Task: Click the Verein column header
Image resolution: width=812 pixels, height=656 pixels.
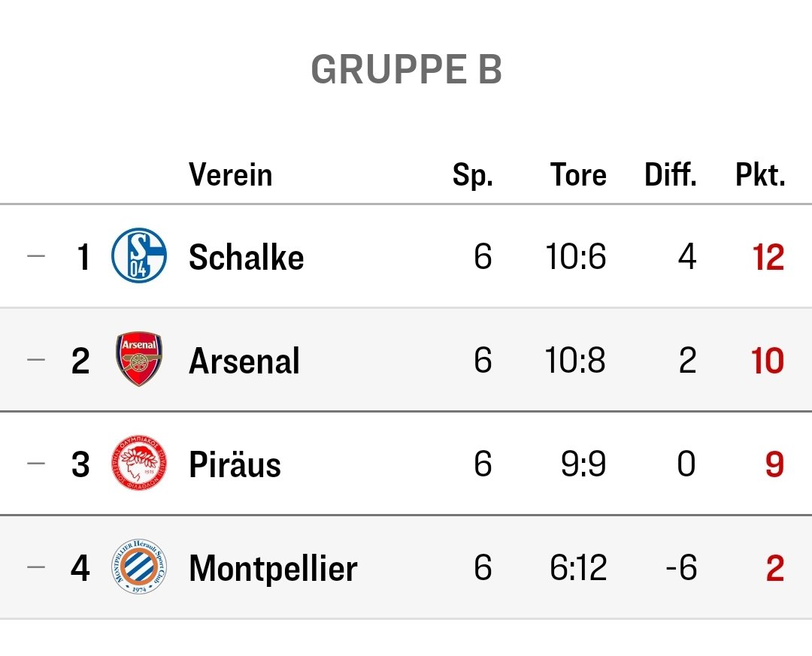Action: pyautogui.click(x=231, y=174)
